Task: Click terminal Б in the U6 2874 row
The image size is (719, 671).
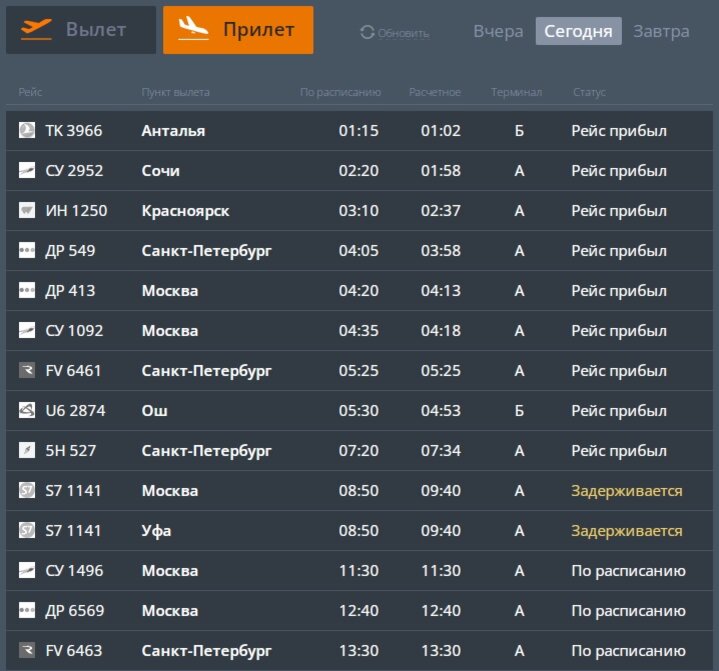Action: point(519,410)
